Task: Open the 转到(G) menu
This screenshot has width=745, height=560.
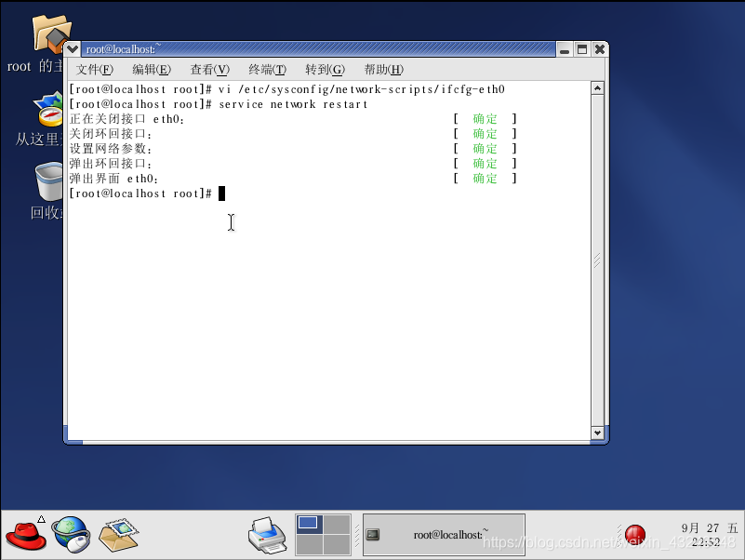Action: [x=325, y=70]
